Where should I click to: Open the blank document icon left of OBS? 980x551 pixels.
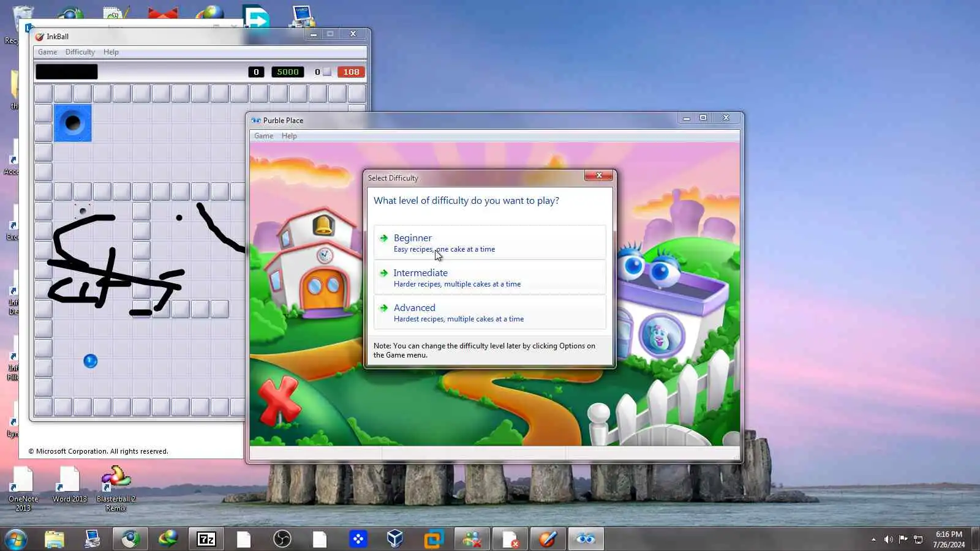[244, 539]
